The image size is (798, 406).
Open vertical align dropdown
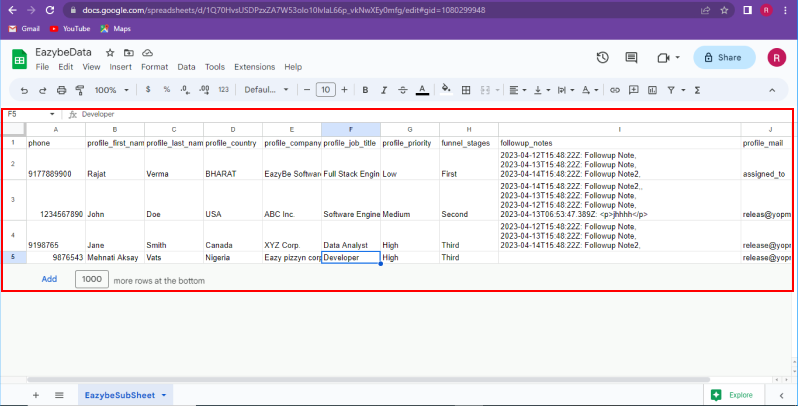[x=542, y=90]
